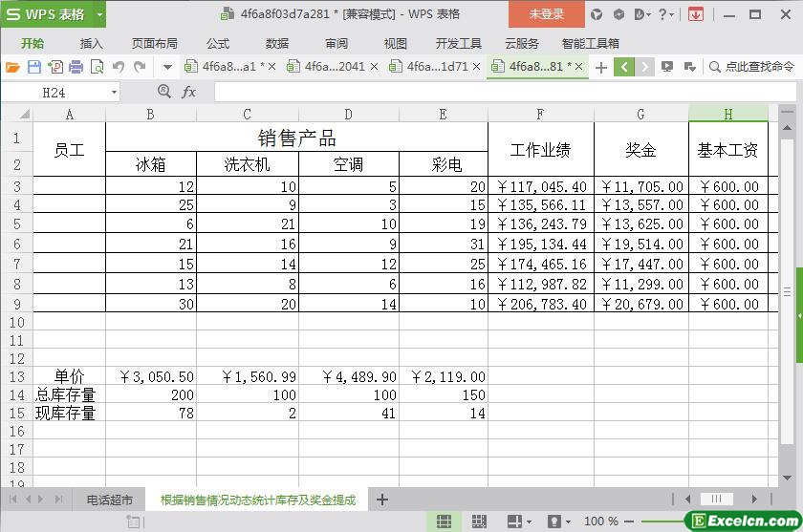Viewport: 803px width, 532px height.
Task: Click the zoom out minus button
Action: click(x=629, y=521)
